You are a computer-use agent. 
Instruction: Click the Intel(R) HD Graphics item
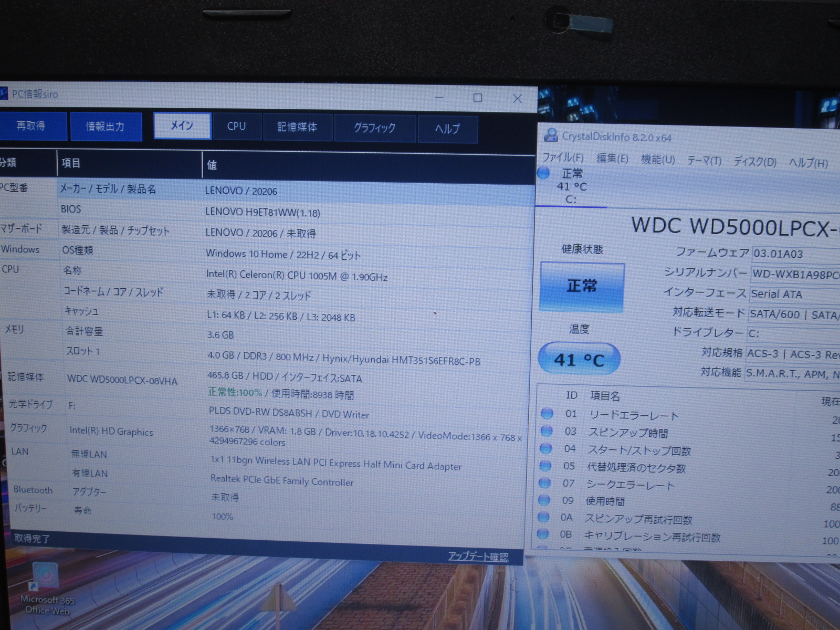pyautogui.click(x=111, y=431)
